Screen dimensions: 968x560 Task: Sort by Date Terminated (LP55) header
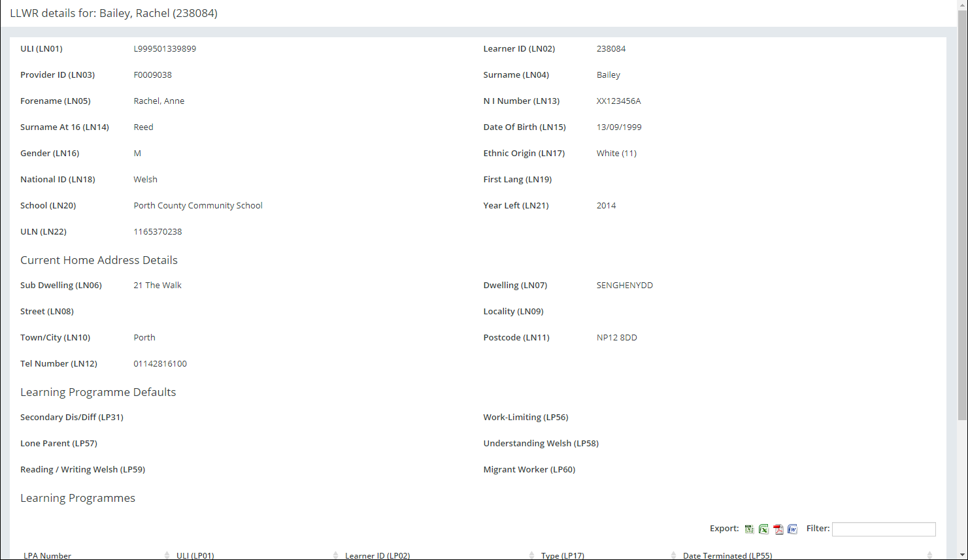click(x=727, y=555)
